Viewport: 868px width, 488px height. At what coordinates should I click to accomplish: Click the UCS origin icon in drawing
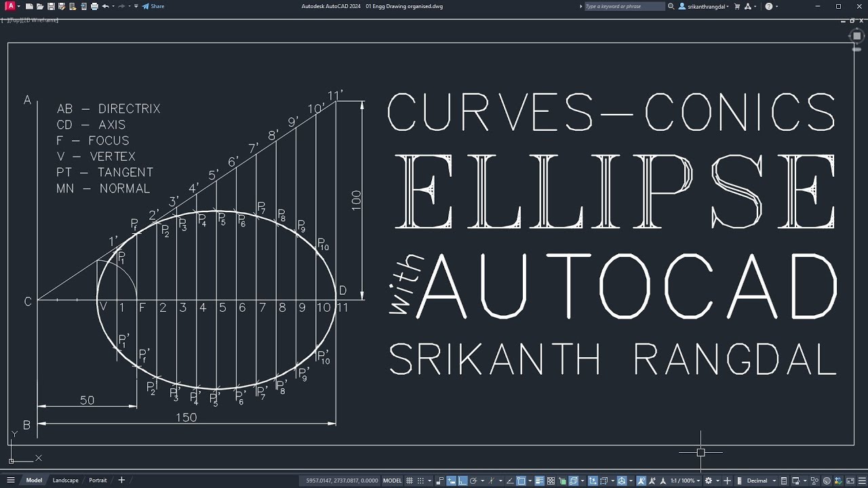pos(12,461)
